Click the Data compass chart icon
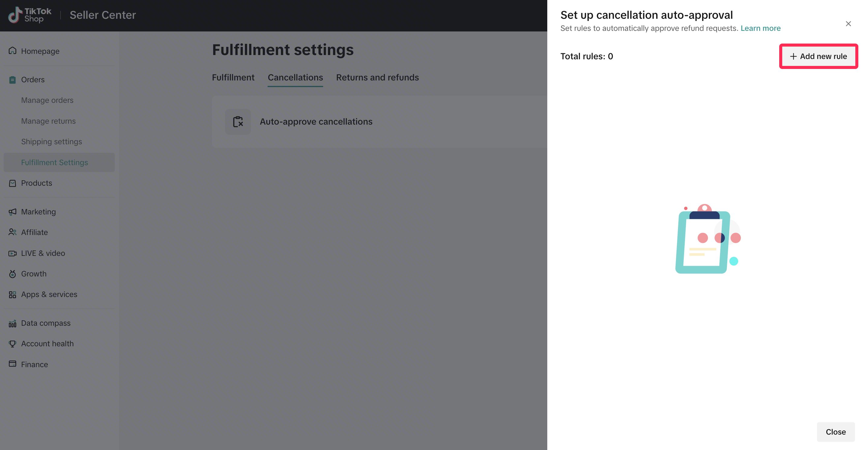Viewport: 868px width, 450px height. 12,323
